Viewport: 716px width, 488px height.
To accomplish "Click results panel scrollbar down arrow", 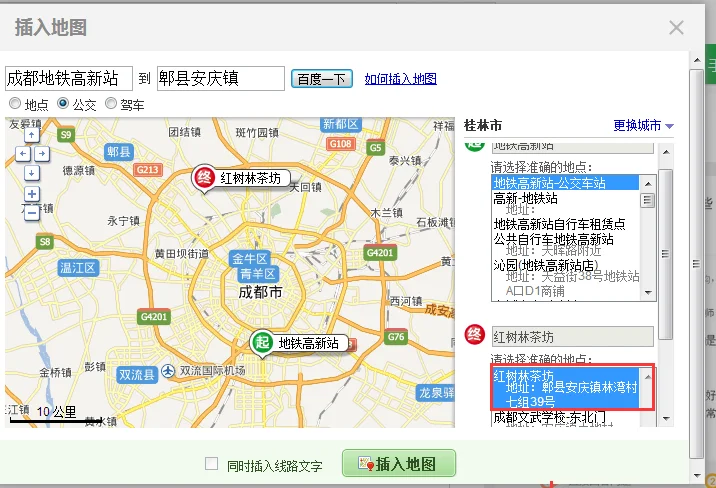I will click(x=666, y=419).
